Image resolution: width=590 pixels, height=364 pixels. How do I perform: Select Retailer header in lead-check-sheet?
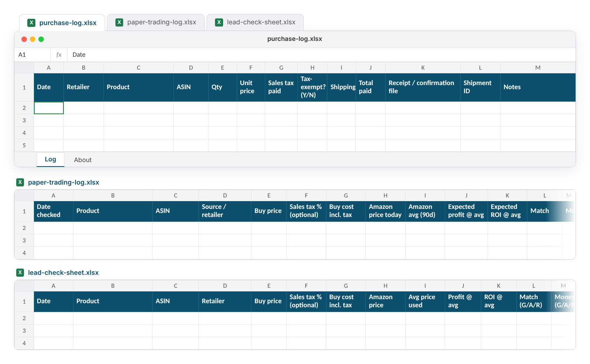coord(225,301)
